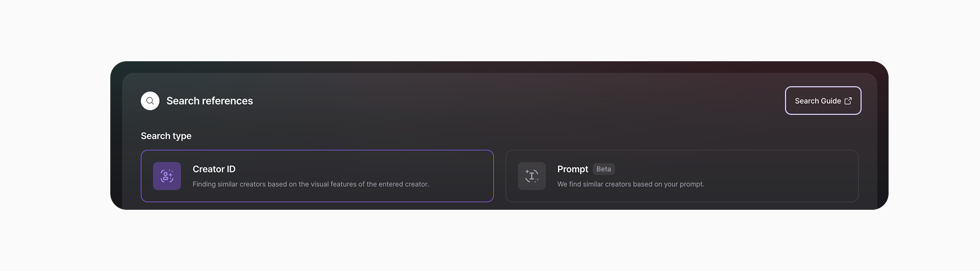This screenshot has width=980, height=271.
Task: Switch search type to the Prompt card
Action: click(681, 176)
